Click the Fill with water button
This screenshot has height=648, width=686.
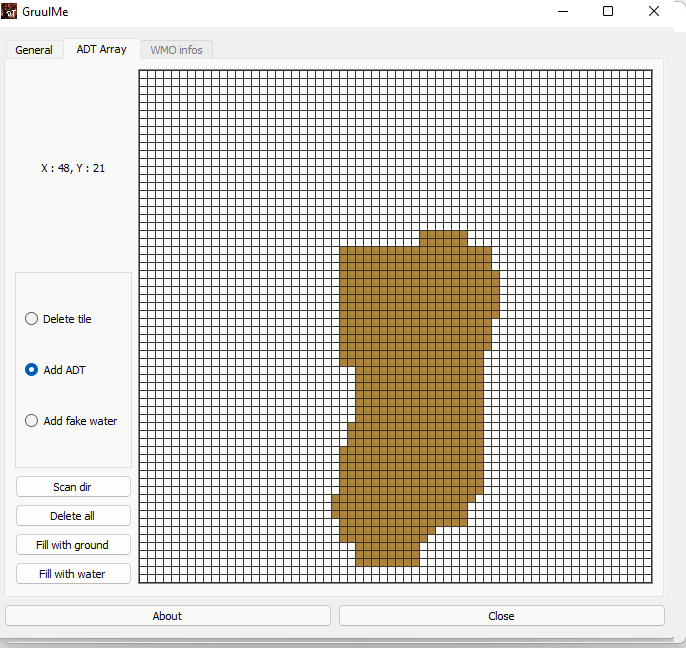(73, 574)
